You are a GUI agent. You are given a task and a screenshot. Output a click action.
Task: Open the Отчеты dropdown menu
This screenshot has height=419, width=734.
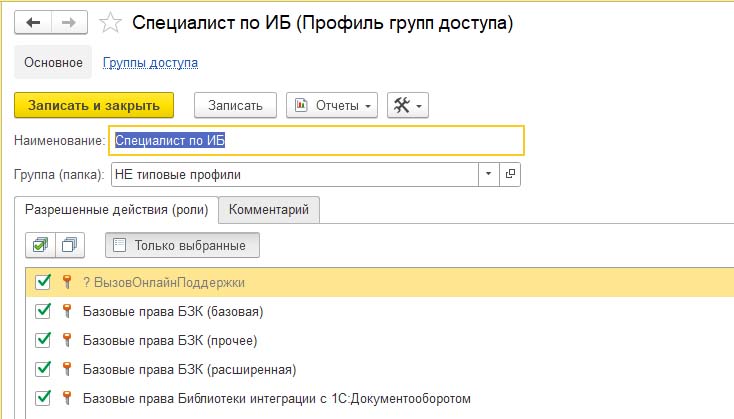[x=332, y=106]
